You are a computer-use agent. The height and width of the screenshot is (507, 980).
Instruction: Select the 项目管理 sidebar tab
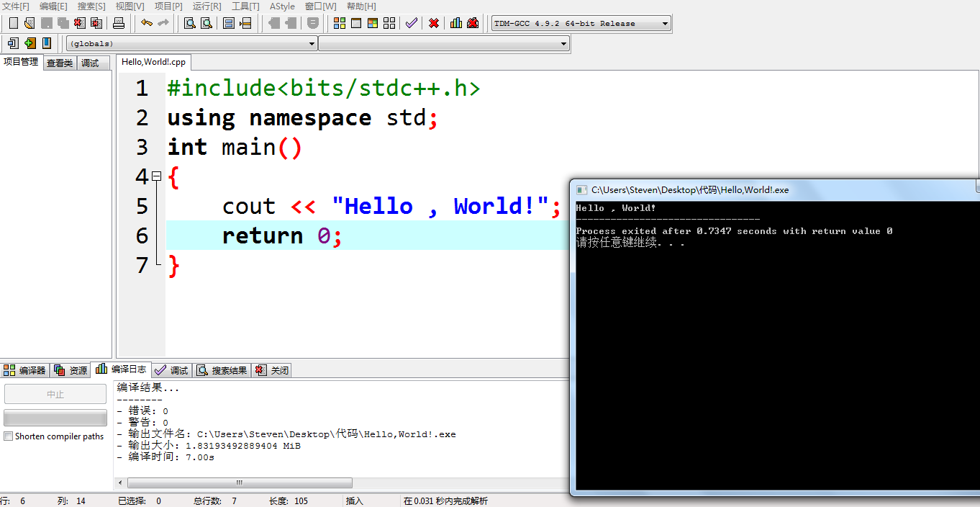[22, 62]
